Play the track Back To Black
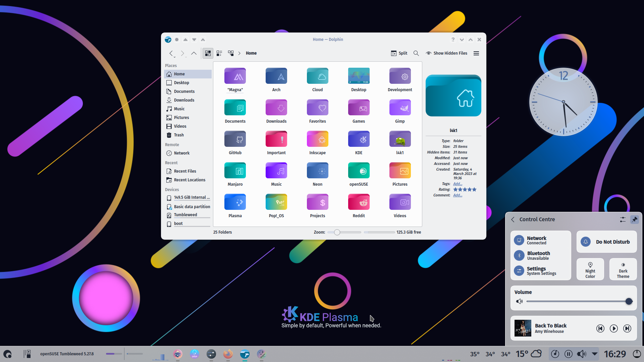The image size is (644, 362). (613, 328)
